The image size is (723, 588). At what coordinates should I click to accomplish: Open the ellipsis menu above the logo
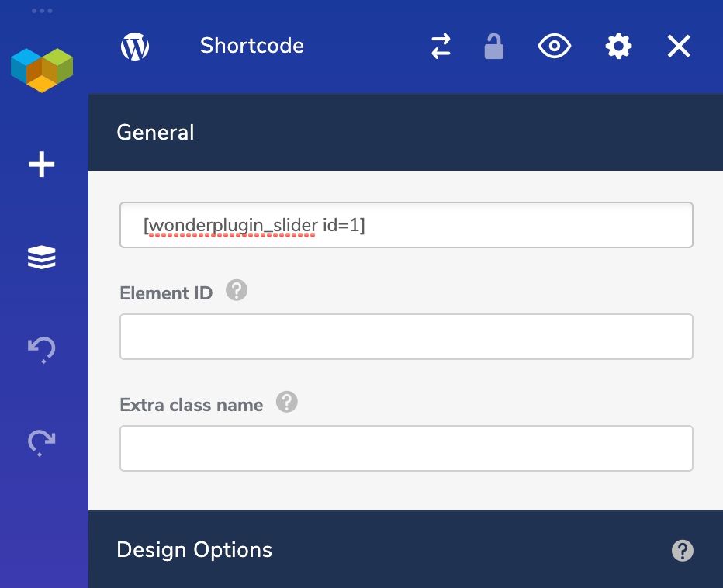pos(41,11)
